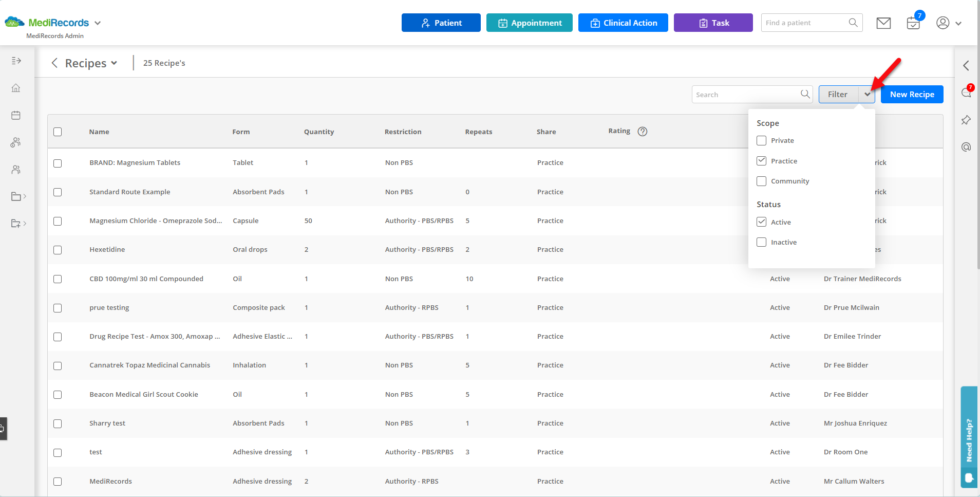Click the Appointment button
The height and width of the screenshot is (497, 980).
(530, 23)
